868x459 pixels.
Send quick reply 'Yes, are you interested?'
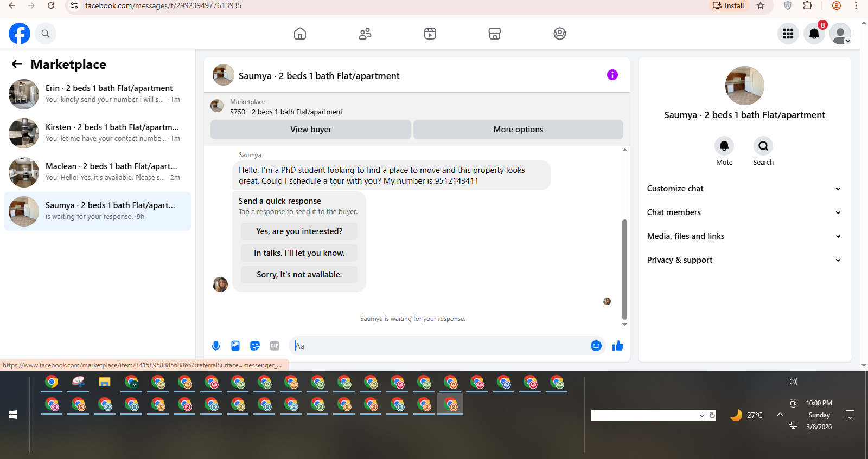[299, 231]
